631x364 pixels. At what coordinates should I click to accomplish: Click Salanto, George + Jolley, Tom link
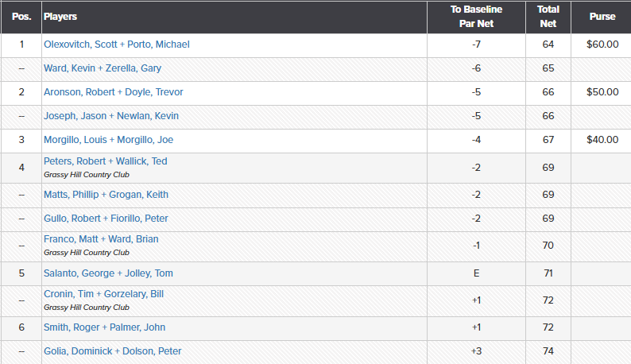pos(108,273)
